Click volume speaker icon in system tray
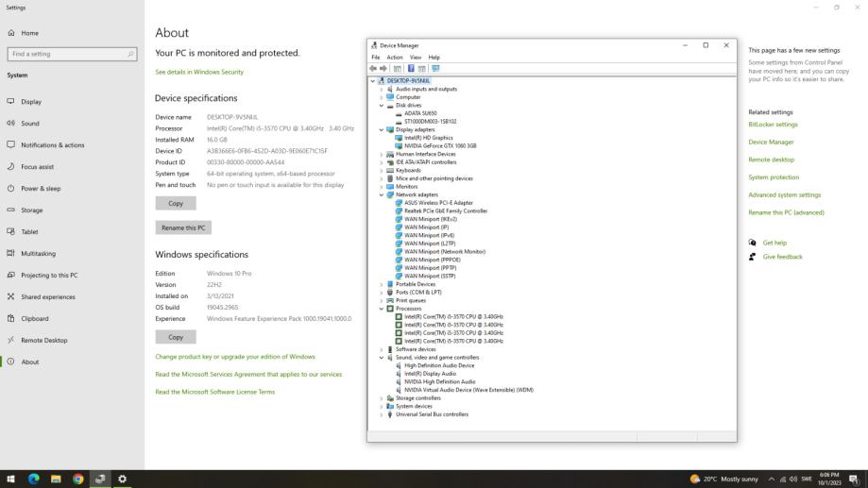 coord(793,480)
